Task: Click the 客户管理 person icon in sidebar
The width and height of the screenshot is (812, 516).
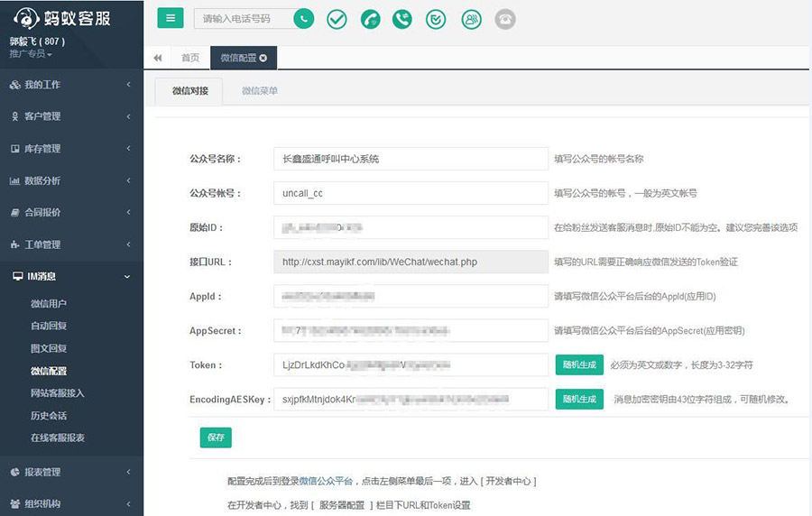Action: click(x=15, y=116)
